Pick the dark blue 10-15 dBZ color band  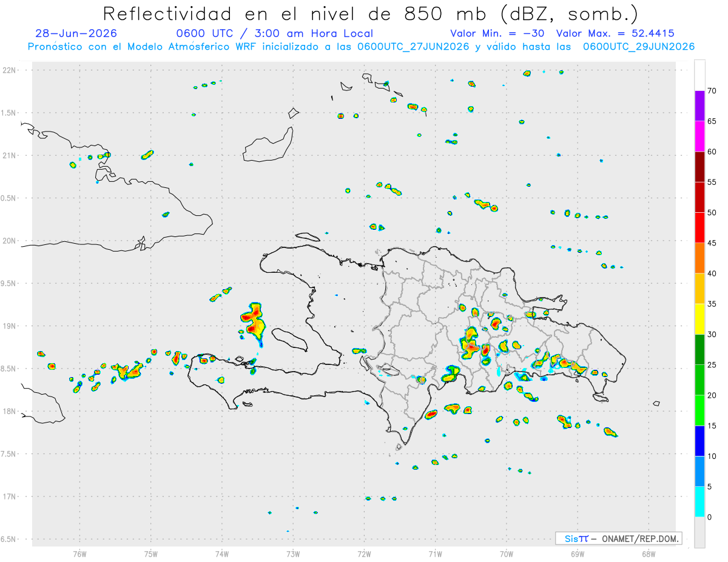699,441
